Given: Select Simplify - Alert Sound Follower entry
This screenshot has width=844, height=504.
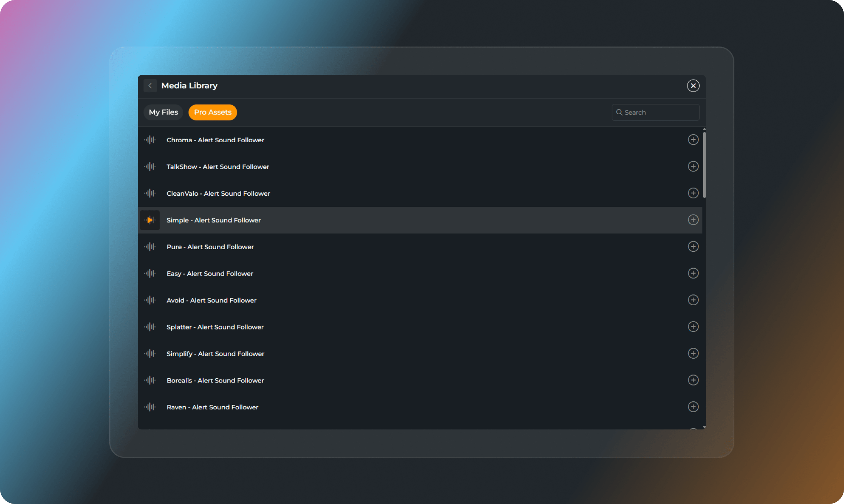Looking at the screenshot, I should click(215, 354).
